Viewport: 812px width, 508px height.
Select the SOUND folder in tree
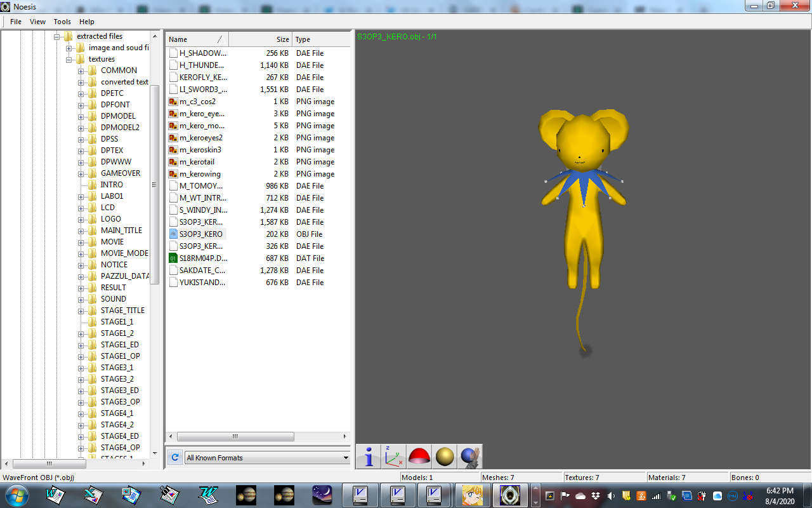[x=113, y=299]
